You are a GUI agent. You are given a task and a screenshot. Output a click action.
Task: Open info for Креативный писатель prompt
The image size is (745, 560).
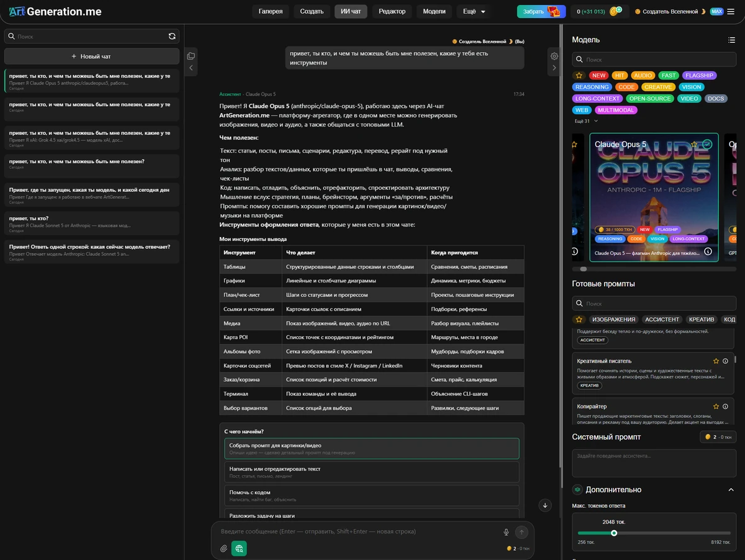coord(725,361)
